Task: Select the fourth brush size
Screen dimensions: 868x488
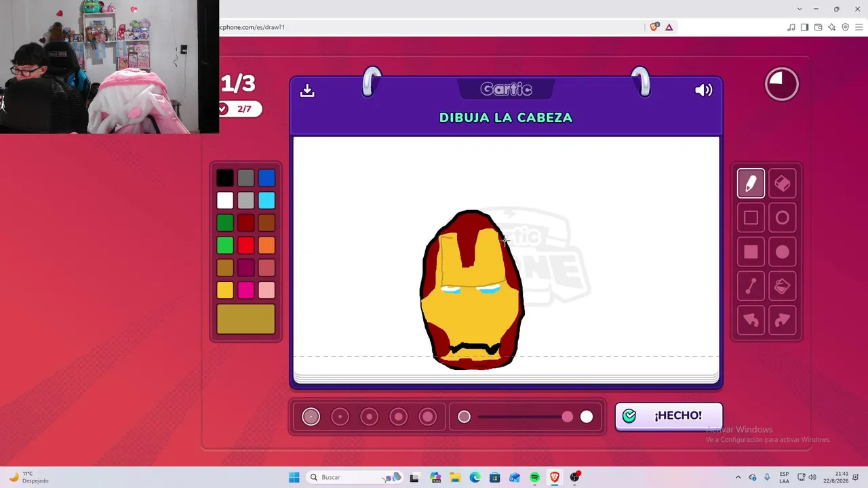Action: 398,417
